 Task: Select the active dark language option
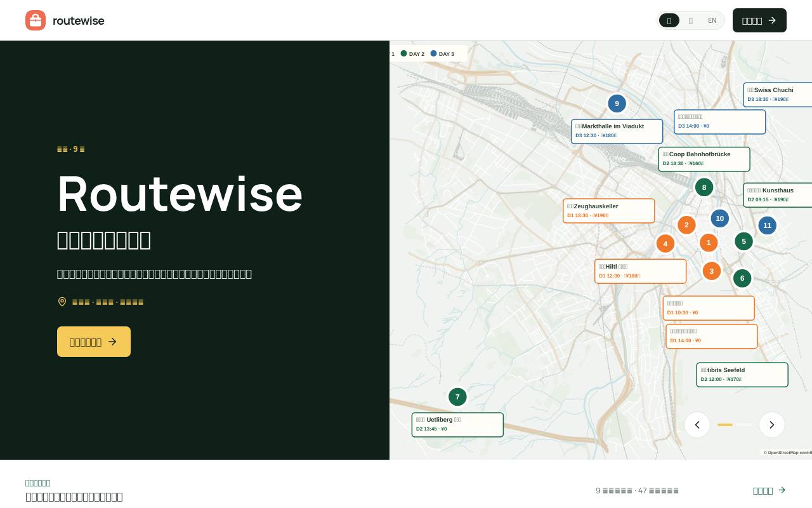pyautogui.click(x=669, y=20)
